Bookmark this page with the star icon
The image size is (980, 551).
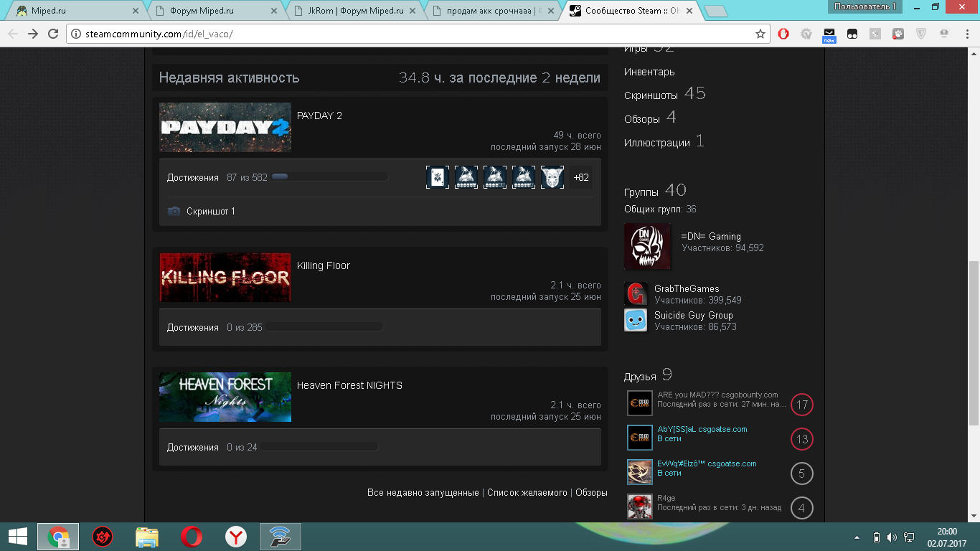[760, 34]
